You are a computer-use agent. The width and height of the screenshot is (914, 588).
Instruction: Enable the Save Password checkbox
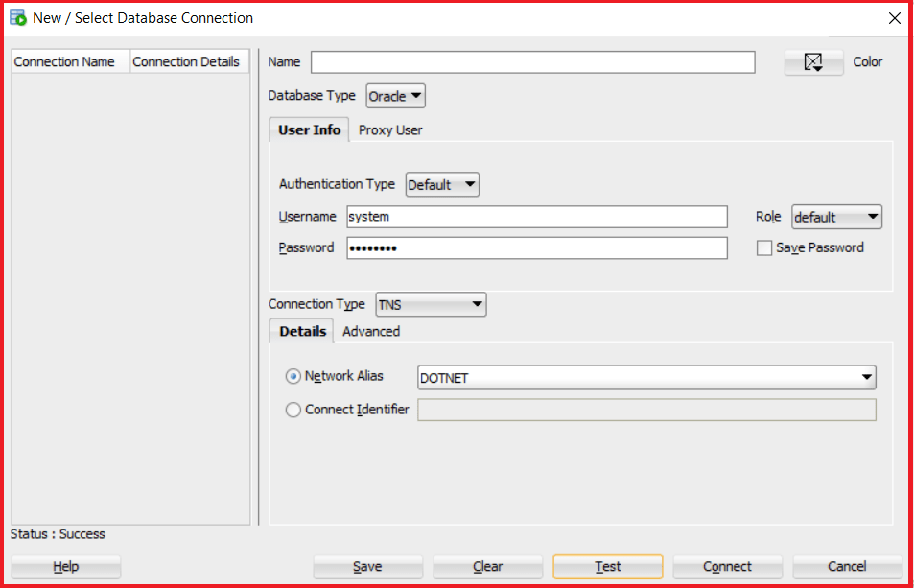click(x=763, y=247)
